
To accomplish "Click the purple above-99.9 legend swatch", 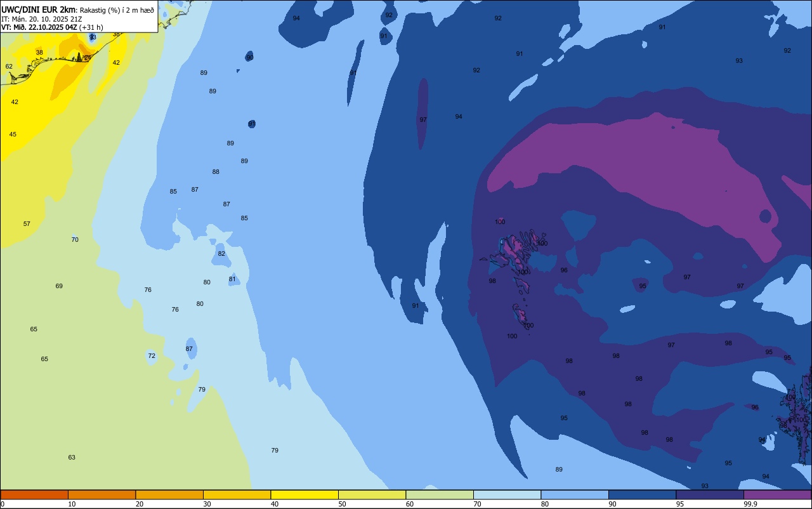I will (777, 494).
